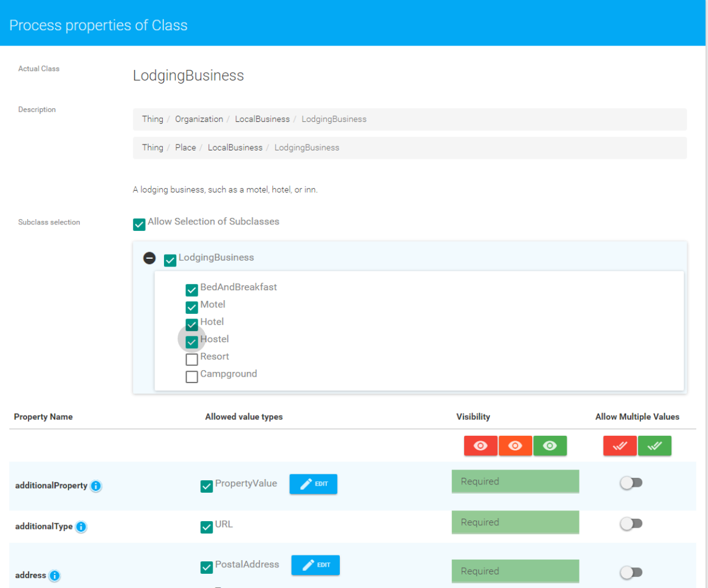Screen dimensions: 708x588
Task: Open visibility dropdown for address row
Action: pyautogui.click(x=515, y=571)
